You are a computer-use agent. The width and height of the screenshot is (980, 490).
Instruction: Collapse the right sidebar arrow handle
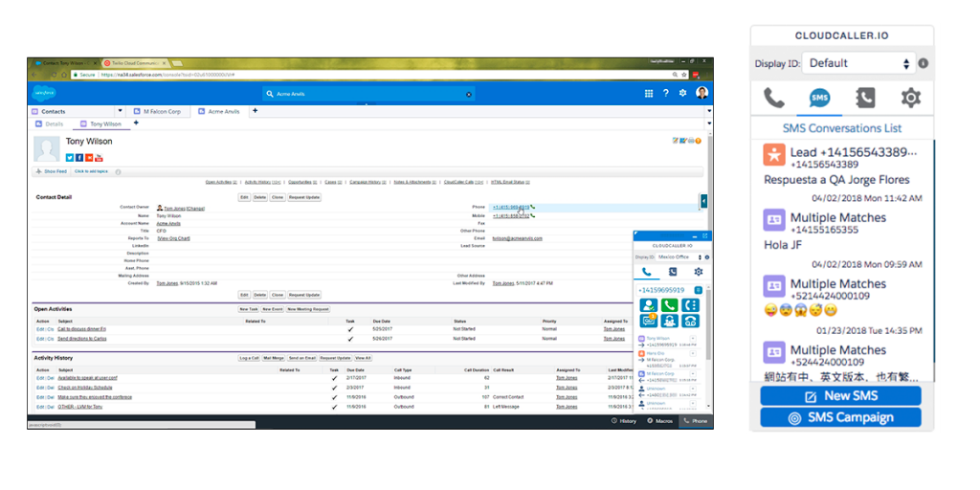[x=703, y=201]
